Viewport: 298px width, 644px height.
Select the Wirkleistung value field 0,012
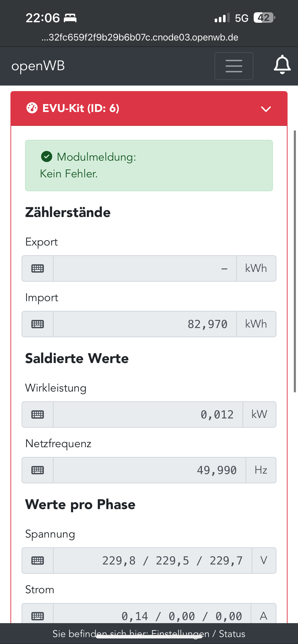(148, 415)
